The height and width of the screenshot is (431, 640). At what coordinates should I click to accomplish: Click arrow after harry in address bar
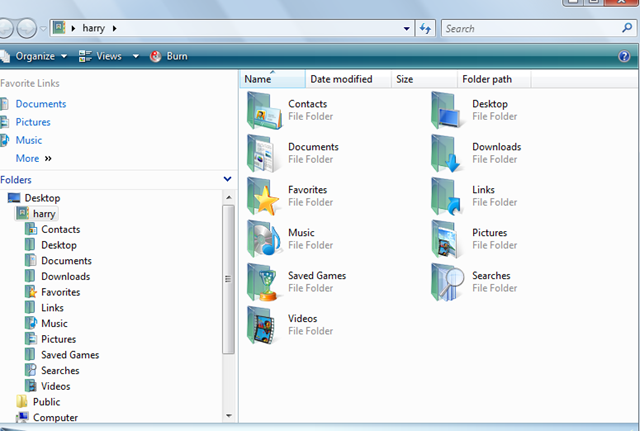point(114,28)
